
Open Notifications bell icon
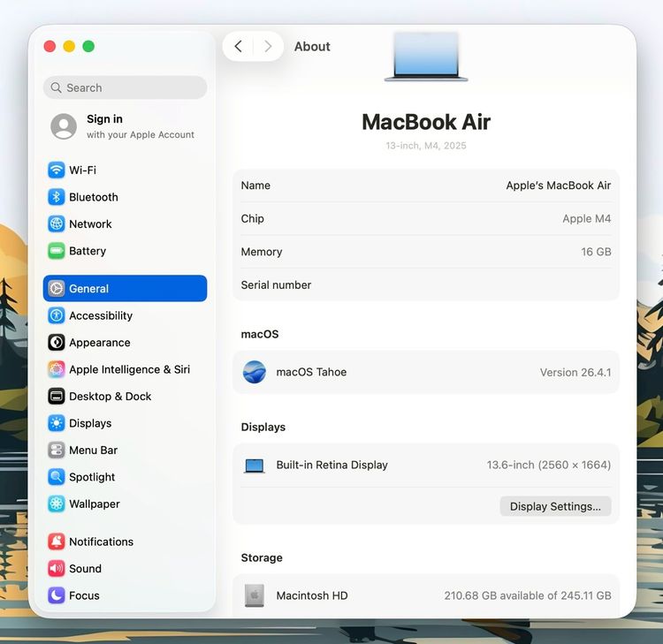click(57, 542)
